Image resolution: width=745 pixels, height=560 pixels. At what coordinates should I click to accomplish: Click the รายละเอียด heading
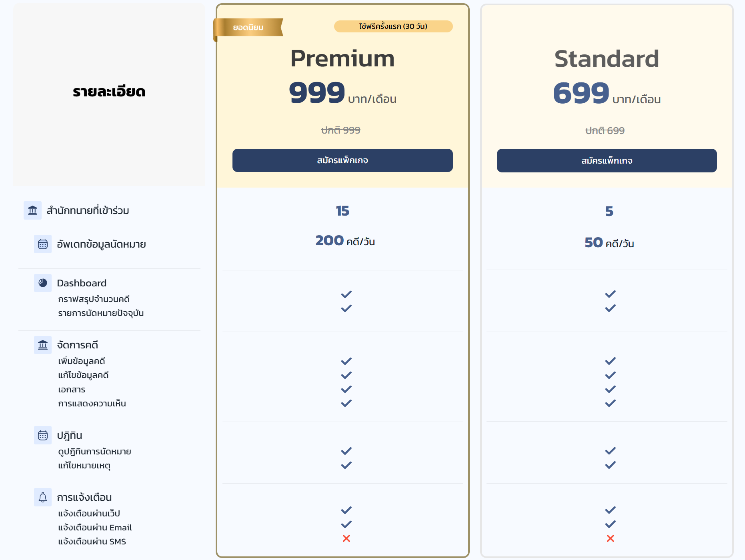click(109, 92)
